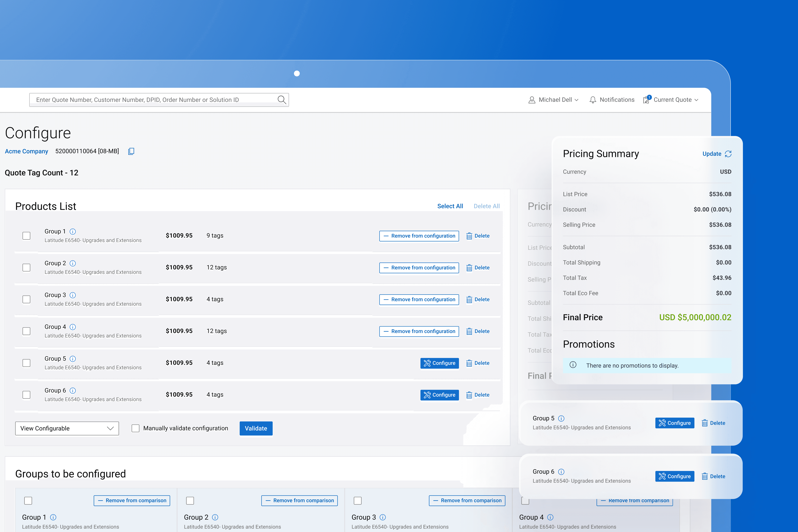The width and height of the screenshot is (798, 532).
Task: Click the Current Quote document icon
Action: (647, 100)
